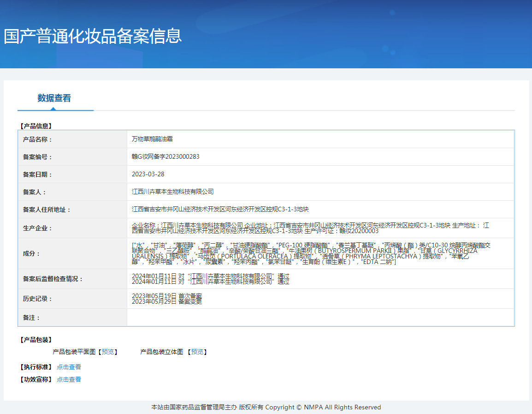Screen dimensions: 532x414
Task: Click the 国产普通化妆品备案信息 page title
Action: [93, 36]
